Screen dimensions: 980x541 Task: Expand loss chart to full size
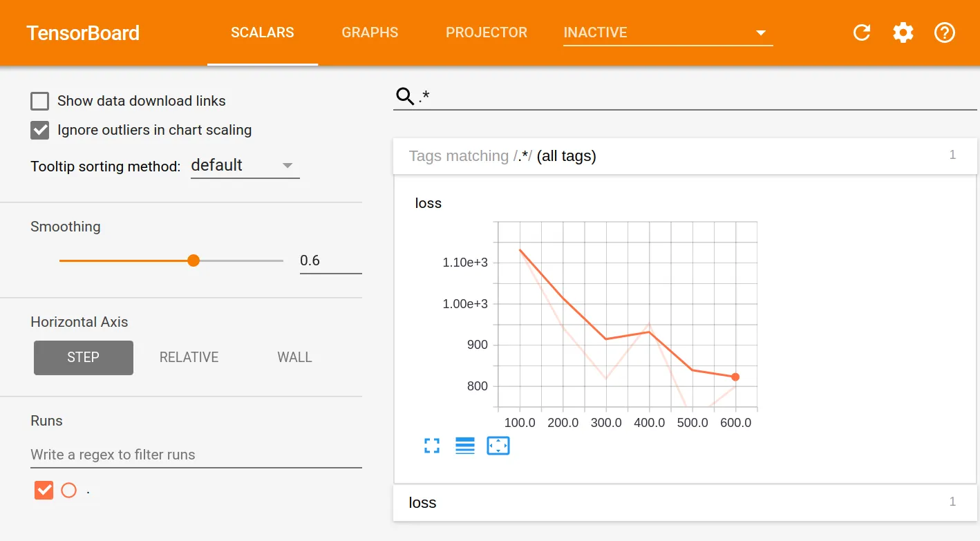click(x=432, y=446)
